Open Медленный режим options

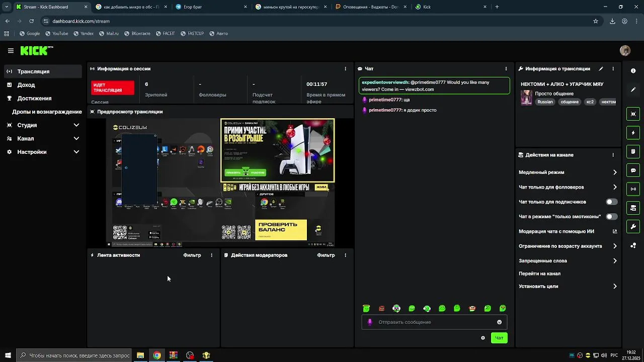pos(568,172)
